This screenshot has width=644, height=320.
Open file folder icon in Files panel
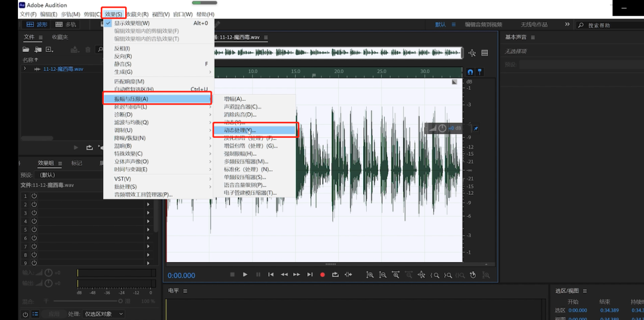click(x=26, y=50)
